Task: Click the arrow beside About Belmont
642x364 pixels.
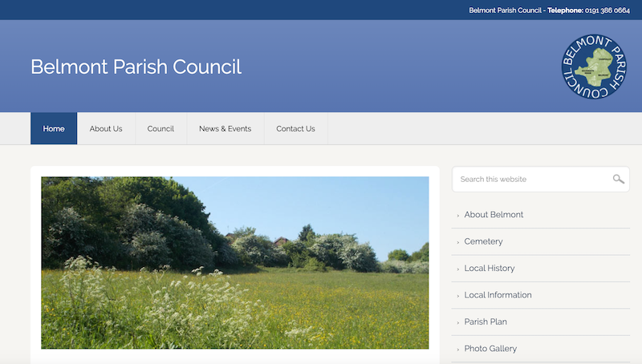Action: 458,216
